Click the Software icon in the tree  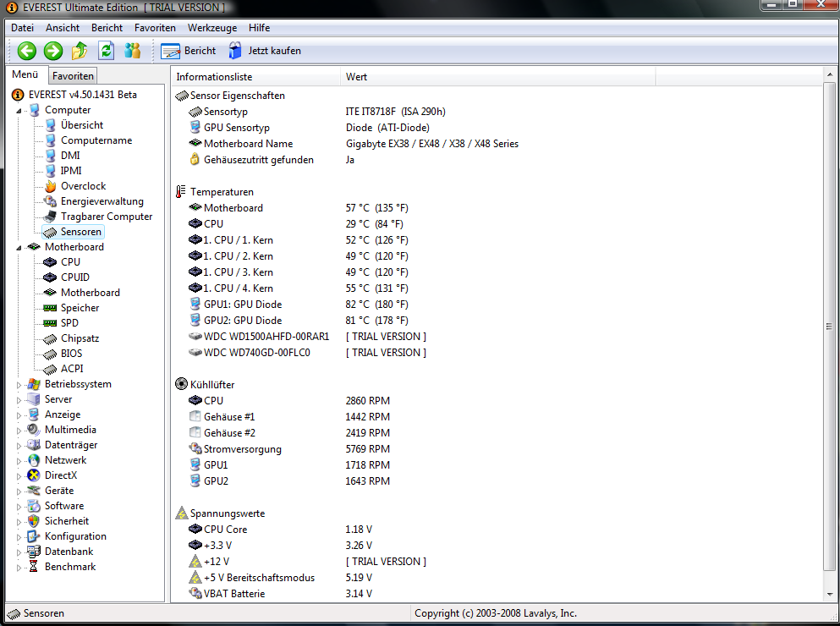coord(34,506)
